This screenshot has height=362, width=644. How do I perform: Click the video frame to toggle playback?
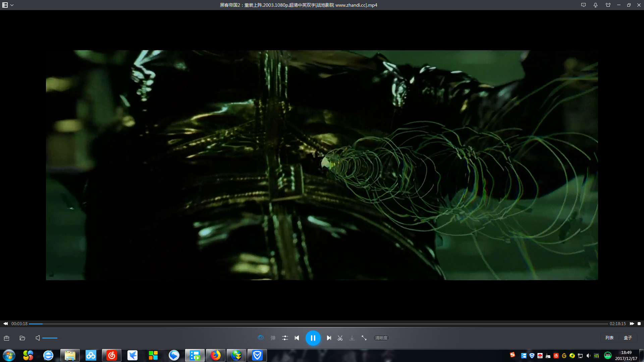point(322,165)
